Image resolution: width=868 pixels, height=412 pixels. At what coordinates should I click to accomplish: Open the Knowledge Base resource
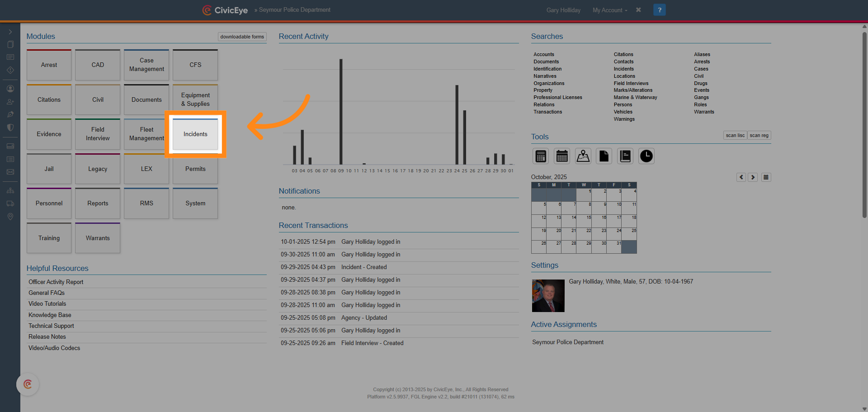point(50,315)
